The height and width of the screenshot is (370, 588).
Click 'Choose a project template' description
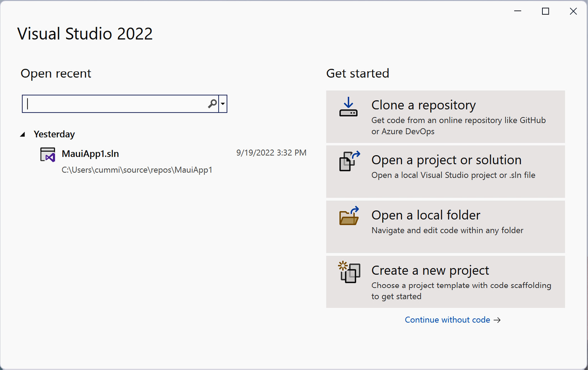461,291
